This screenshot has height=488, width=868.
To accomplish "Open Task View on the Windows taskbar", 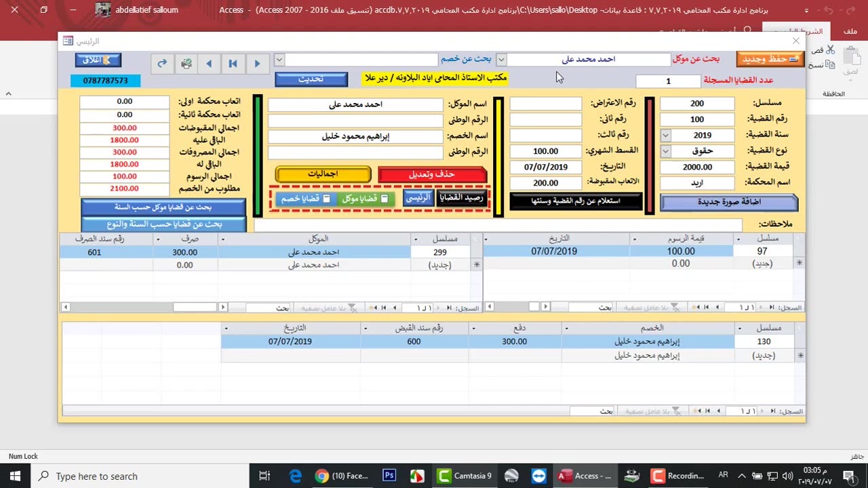I will click(x=264, y=476).
